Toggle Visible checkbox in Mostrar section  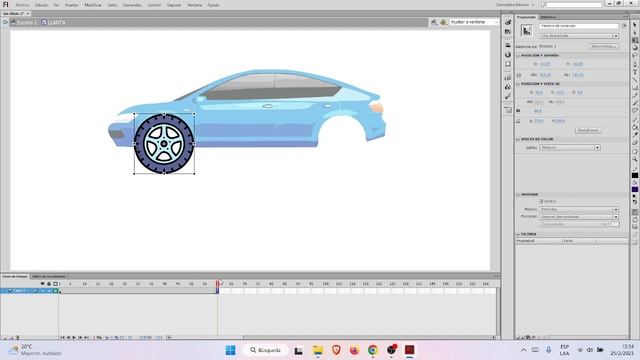coord(542,201)
